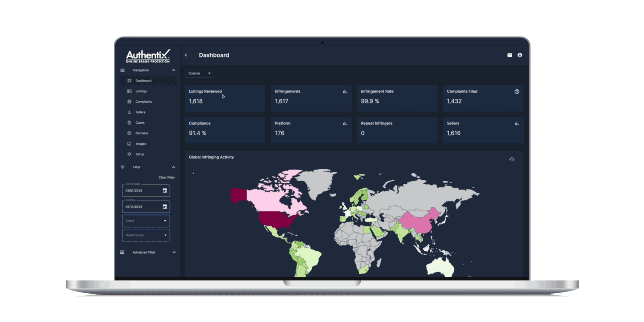The width and height of the screenshot is (644, 322).
Task: Zoom out the map with minus button
Action: [x=193, y=178]
